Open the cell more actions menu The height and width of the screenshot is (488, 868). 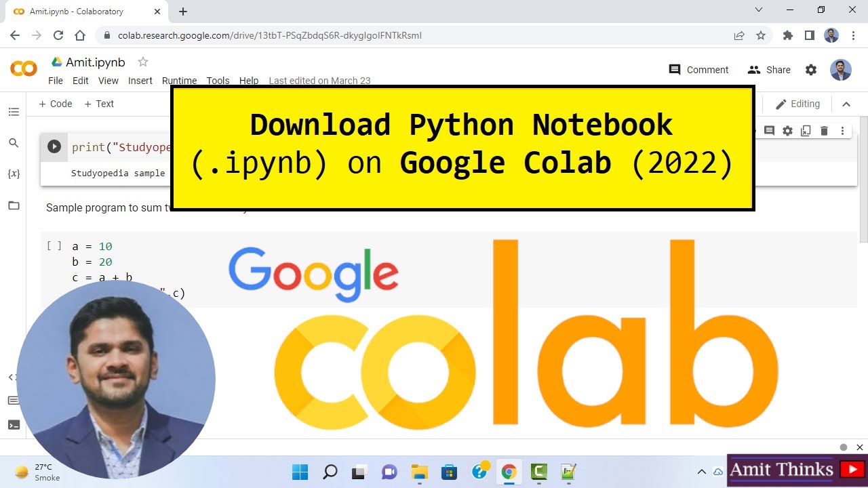point(842,131)
